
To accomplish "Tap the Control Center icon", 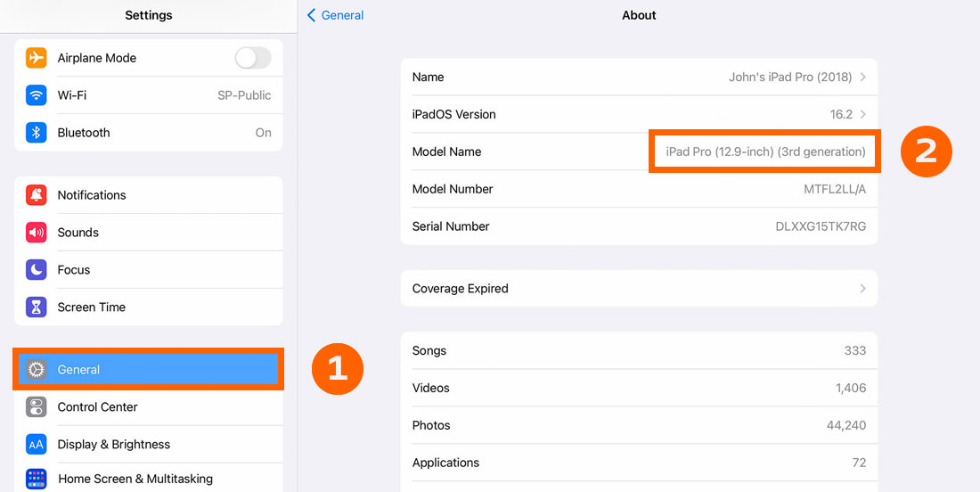I will (37, 407).
